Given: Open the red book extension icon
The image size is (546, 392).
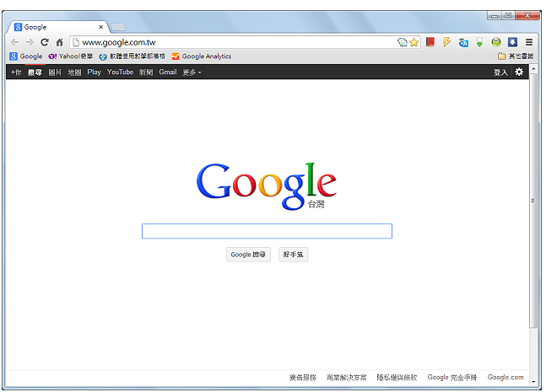Looking at the screenshot, I should coord(430,42).
